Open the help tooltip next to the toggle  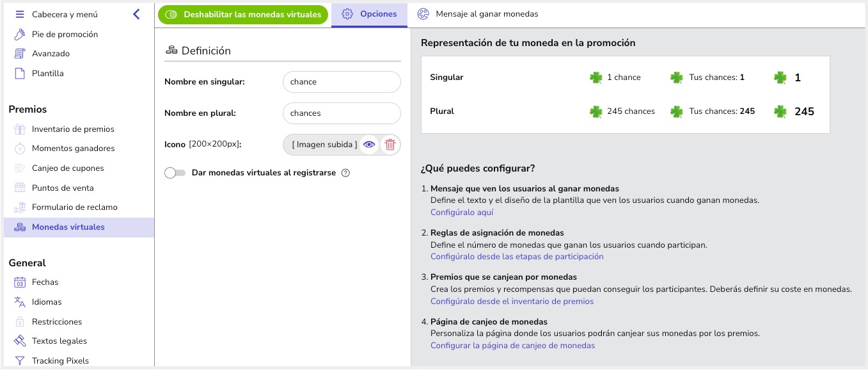[345, 173]
